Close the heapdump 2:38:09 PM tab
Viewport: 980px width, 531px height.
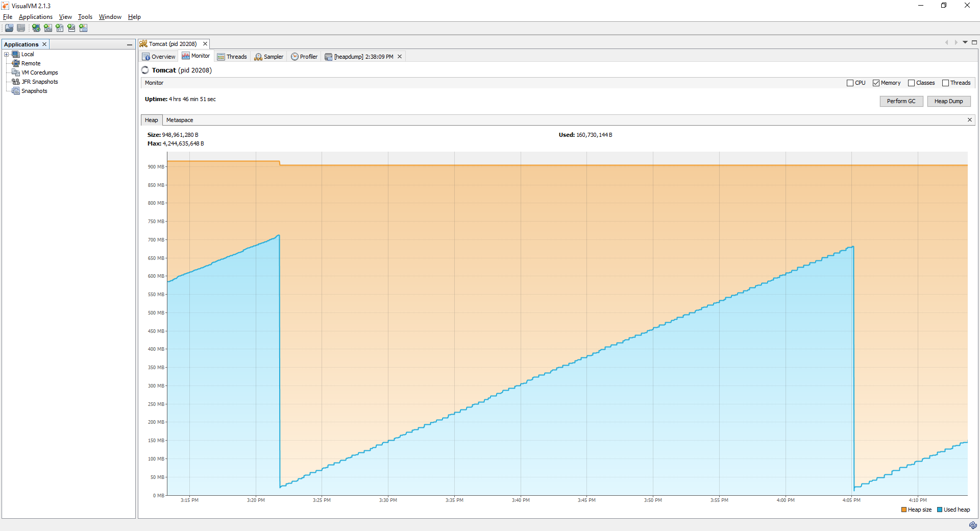tap(400, 57)
